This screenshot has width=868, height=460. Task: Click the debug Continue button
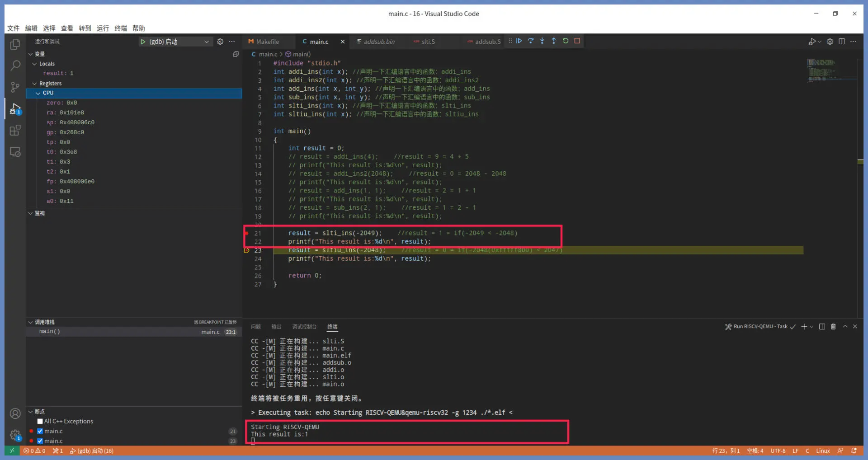pyautogui.click(x=519, y=41)
